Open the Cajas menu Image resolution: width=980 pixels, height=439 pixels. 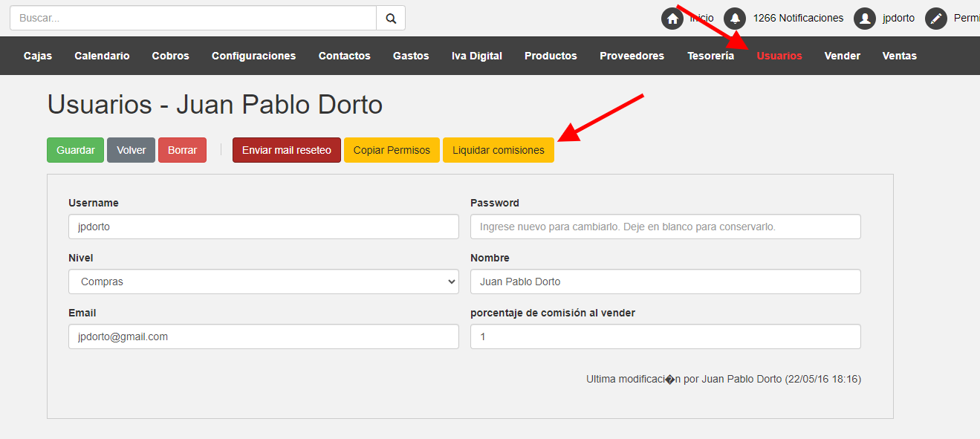[38, 56]
